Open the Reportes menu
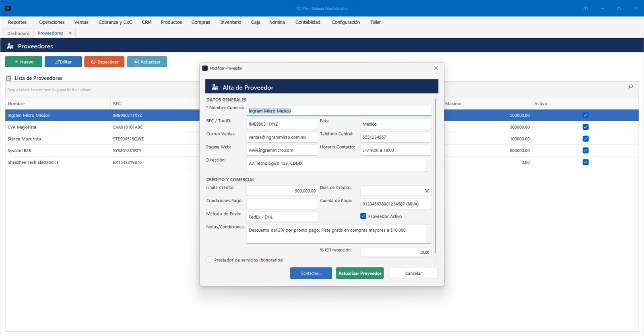The image size is (644, 336). [17, 22]
